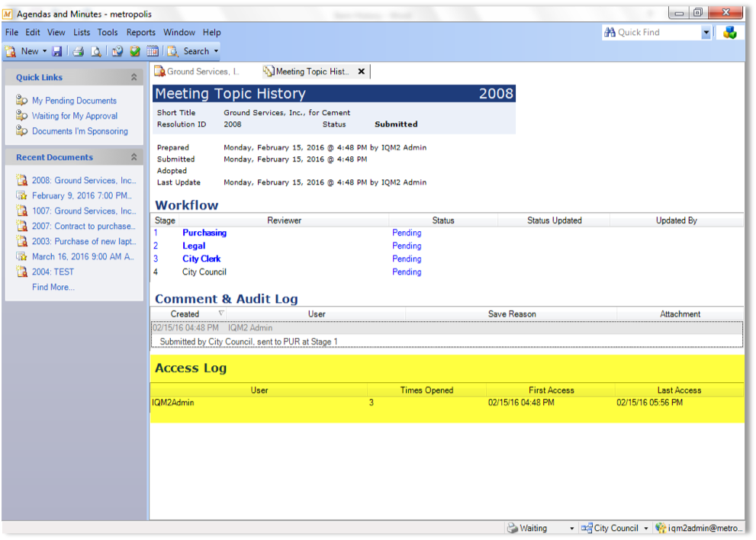This screenshot has height=540, width=756.
Task: Click the New document icon
Action: point(10,51)
